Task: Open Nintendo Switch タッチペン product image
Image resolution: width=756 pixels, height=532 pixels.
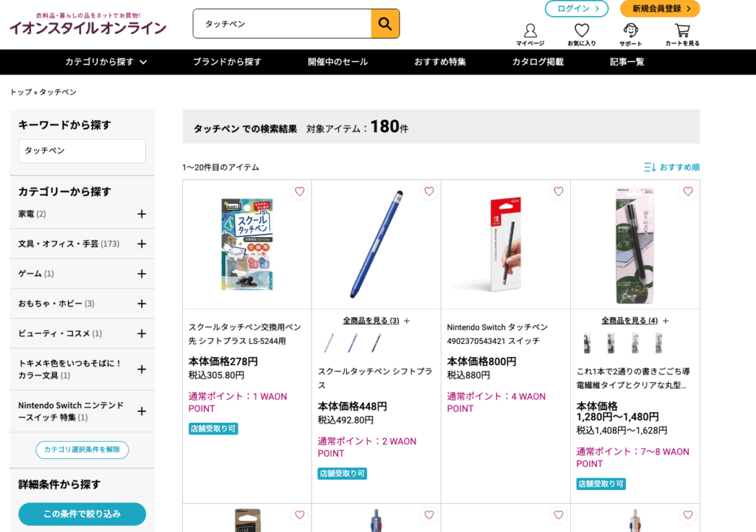Action: pos(505,244)
